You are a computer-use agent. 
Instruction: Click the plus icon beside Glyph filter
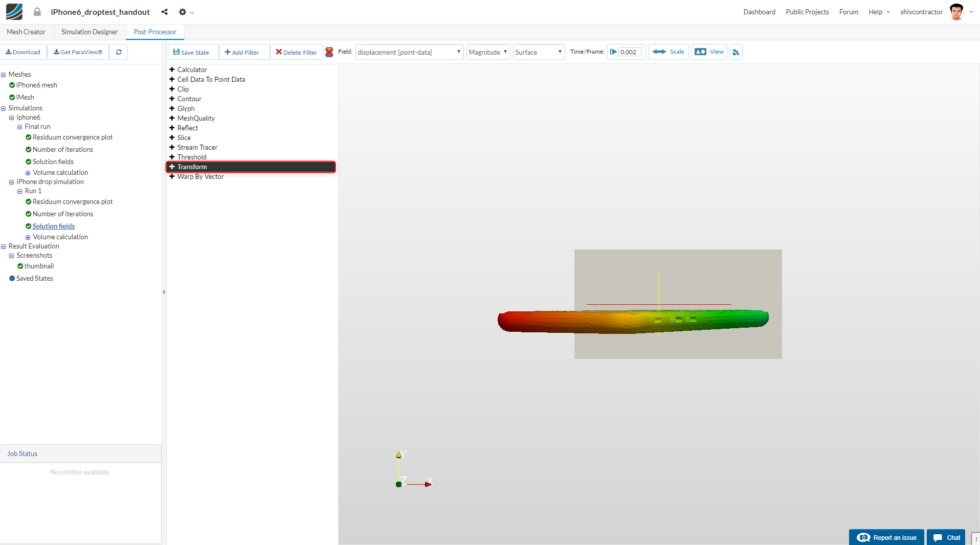(x=172, y=108)
